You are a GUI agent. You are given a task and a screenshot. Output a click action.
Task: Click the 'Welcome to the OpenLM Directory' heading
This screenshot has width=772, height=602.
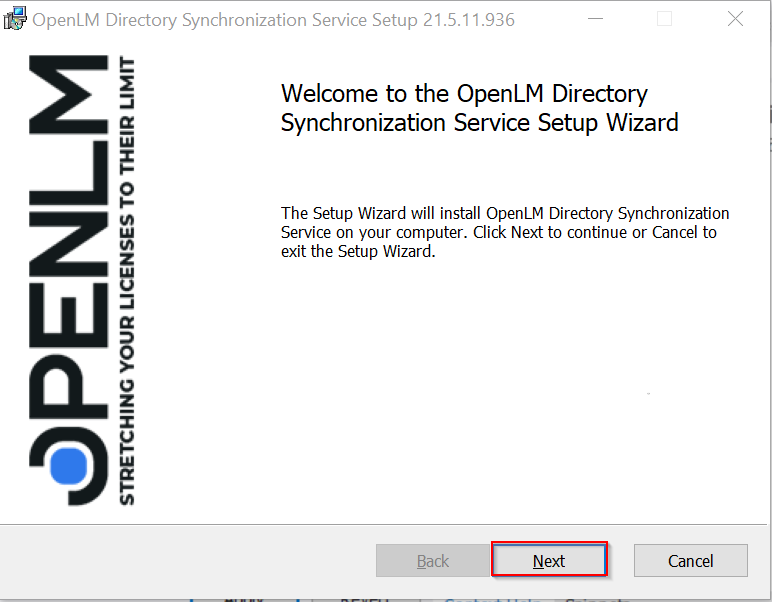click(x=464, y=94)
